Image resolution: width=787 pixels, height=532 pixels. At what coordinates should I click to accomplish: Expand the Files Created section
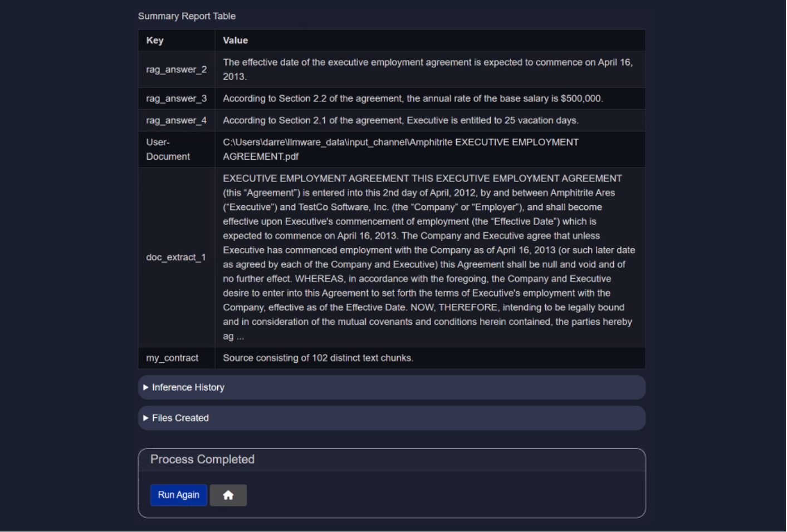tap(180, 418)
